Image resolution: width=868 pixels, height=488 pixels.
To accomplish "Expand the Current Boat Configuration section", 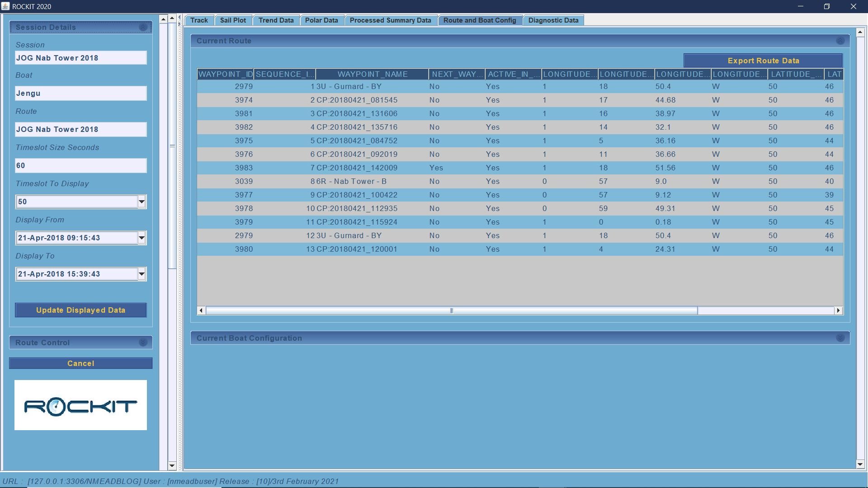I will point(840,338).
